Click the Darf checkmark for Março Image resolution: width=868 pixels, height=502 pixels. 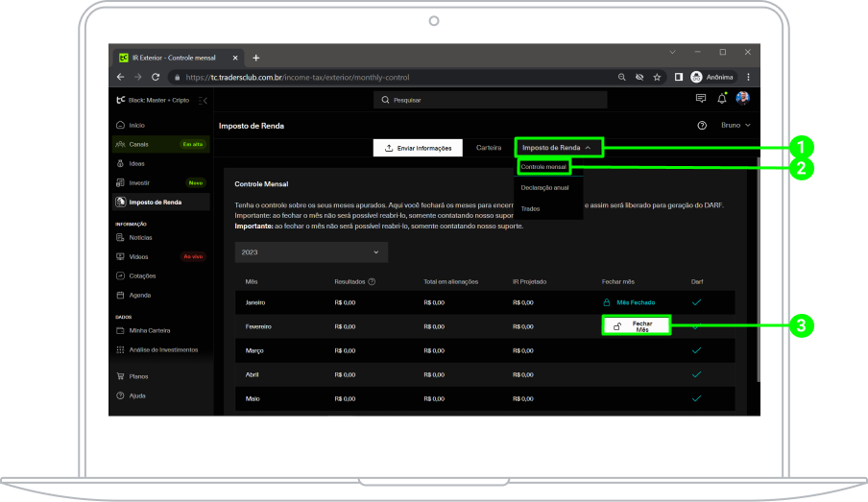tap(696, 350)
